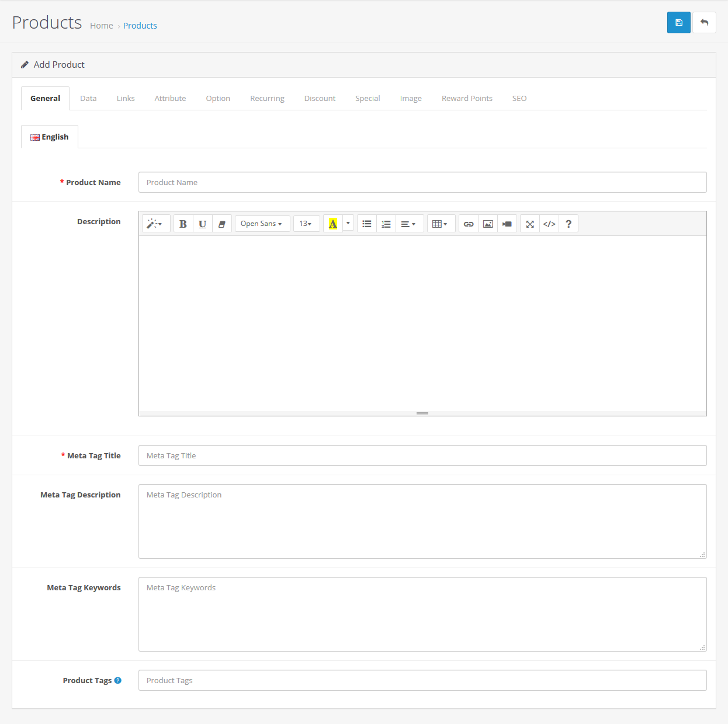Toggle bold formatting in description editor
This screenshot has height=724, width=728.
pyautogui.click(x=183, y=224)
